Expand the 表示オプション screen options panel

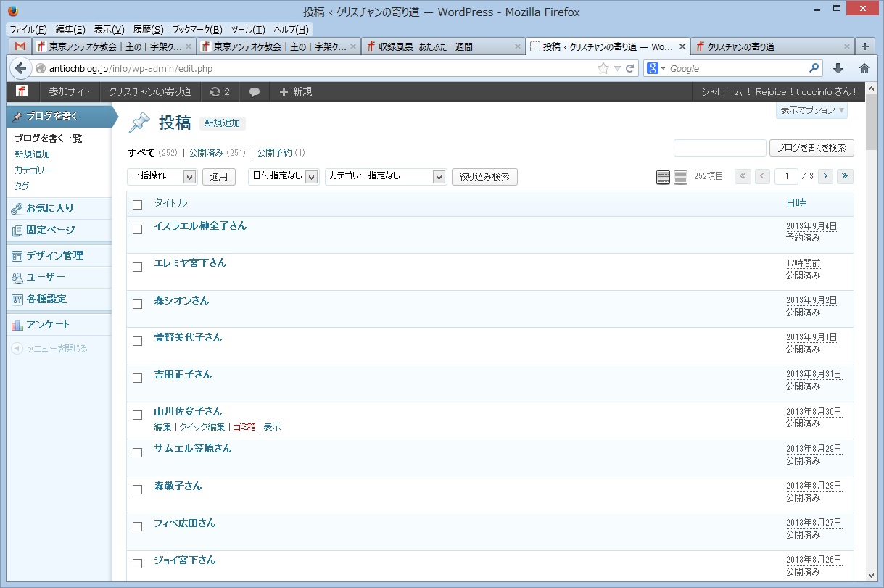[x=811, y=110]
